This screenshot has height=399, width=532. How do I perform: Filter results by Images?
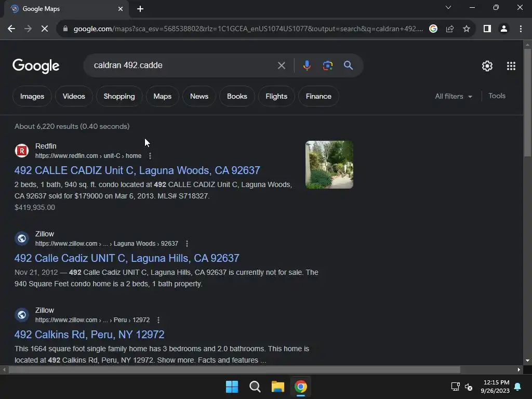click(32, 96)
